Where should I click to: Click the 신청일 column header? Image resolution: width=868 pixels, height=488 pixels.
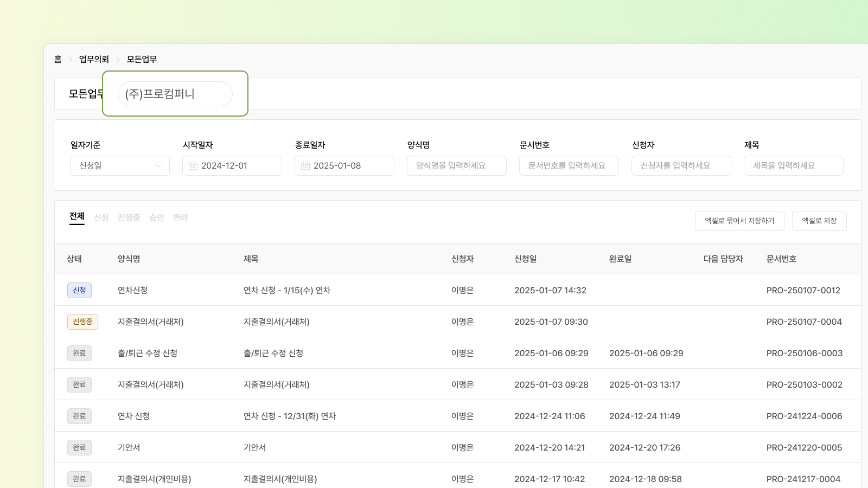pos(526,259)
